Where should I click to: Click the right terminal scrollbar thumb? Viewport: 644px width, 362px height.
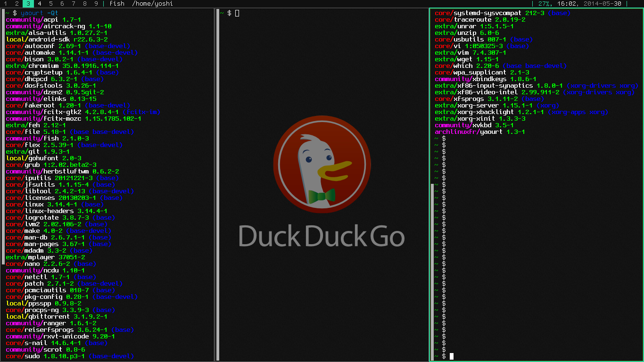432,272
